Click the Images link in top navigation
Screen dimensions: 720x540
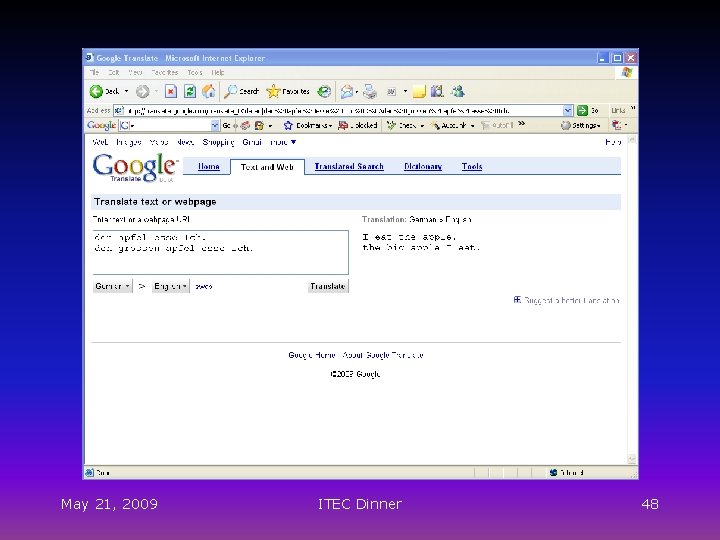[x=129, y=142]
